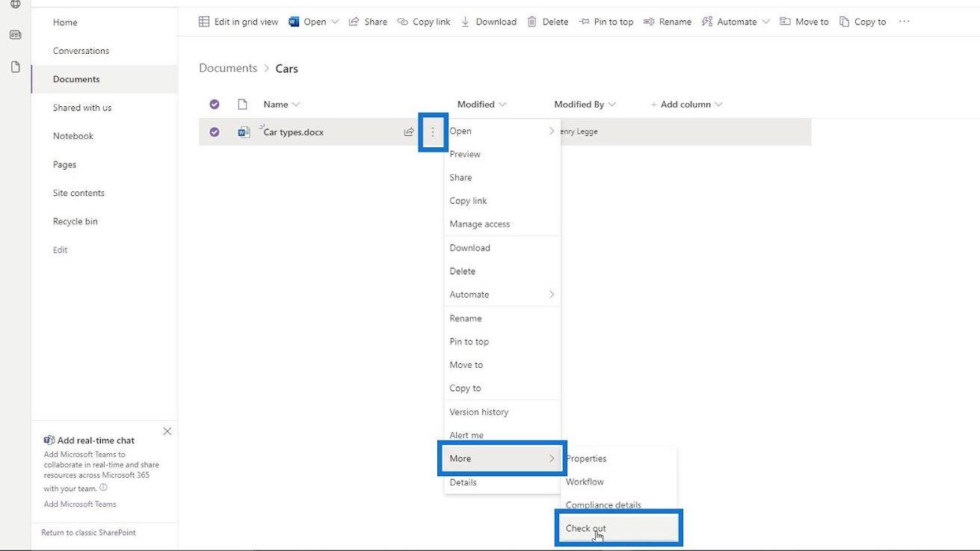Select Copy to in context menu
Screen dimensions: 980x551
click(502, 388)
